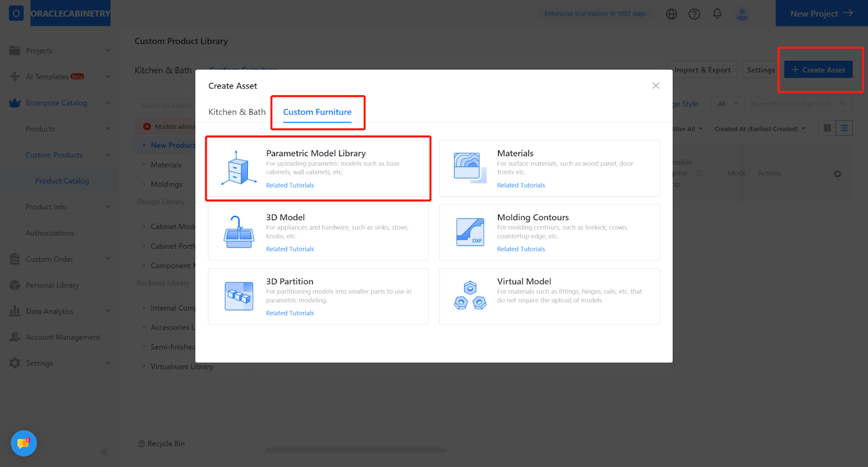Expand the Data Analytics chevron
This screenshot has width=868, height=467.
[x=107, y=311]
